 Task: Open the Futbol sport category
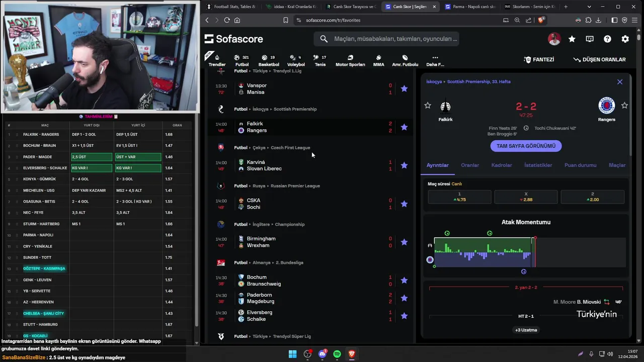(242, 60)
